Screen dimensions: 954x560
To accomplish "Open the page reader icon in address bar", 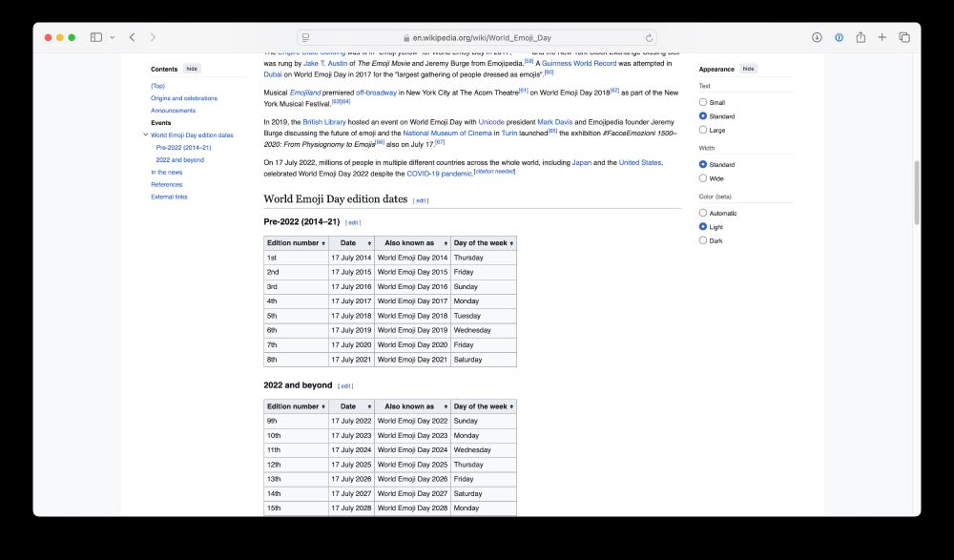I will 306,38.
